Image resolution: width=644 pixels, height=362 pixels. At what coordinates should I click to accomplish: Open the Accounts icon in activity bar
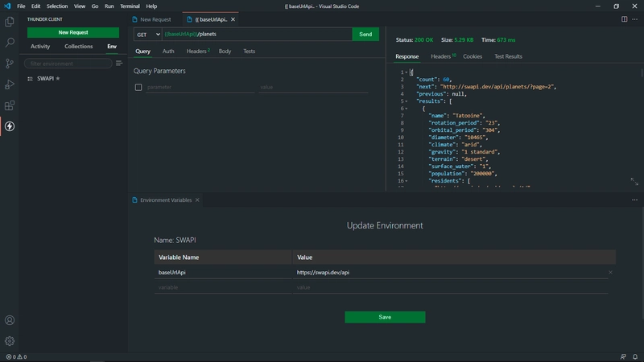(x=10, y=320)
